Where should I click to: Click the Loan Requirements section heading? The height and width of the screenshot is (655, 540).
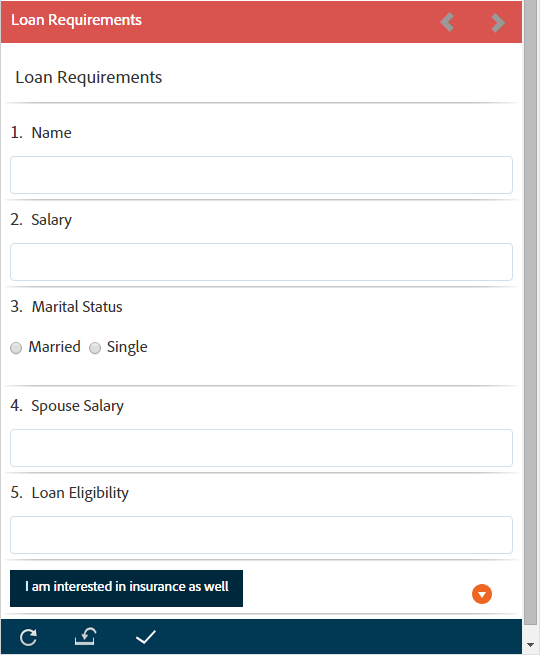pos(89,77)
